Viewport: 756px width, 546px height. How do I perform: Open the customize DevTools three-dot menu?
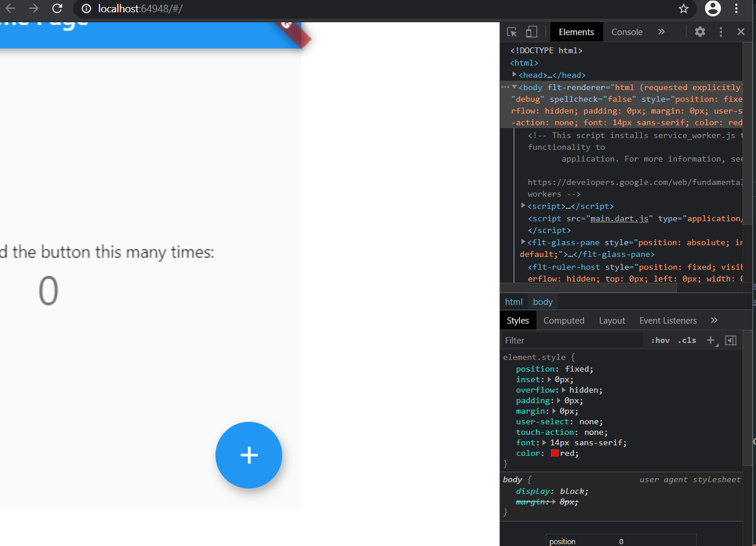point(720,32)
